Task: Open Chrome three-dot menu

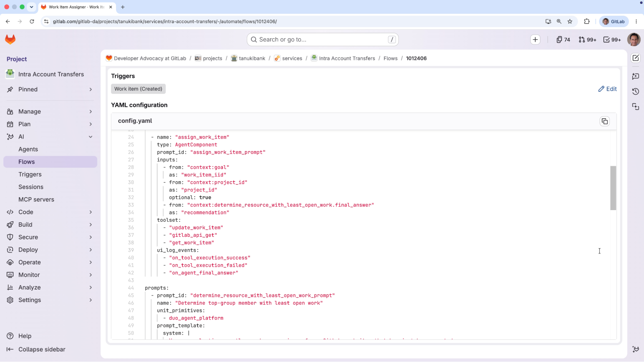Action: point(636,22)
